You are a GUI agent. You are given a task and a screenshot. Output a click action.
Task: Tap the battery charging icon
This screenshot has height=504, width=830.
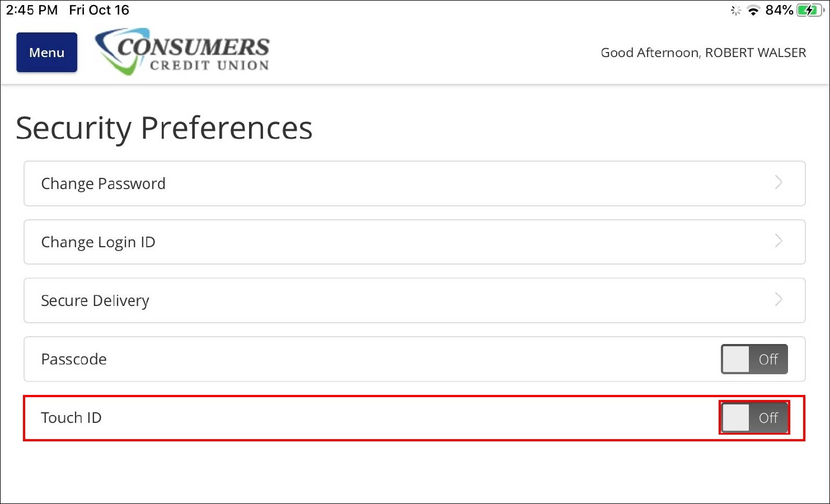click(809, 10)
